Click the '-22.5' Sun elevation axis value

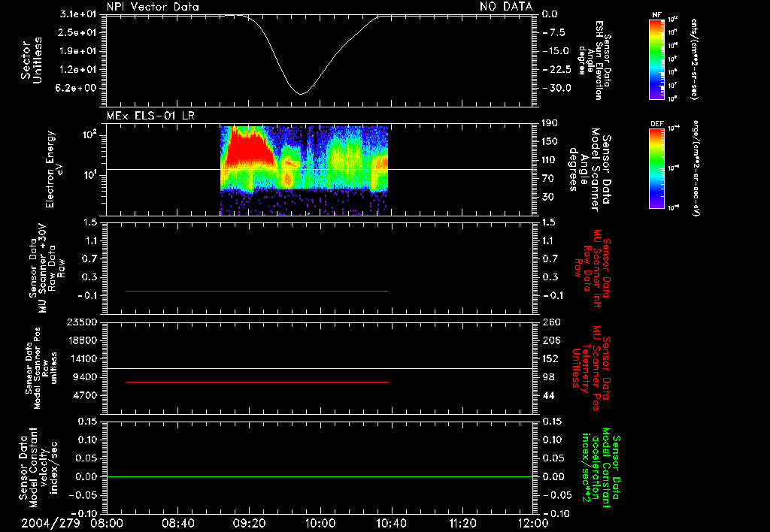(x=556, y=70)
